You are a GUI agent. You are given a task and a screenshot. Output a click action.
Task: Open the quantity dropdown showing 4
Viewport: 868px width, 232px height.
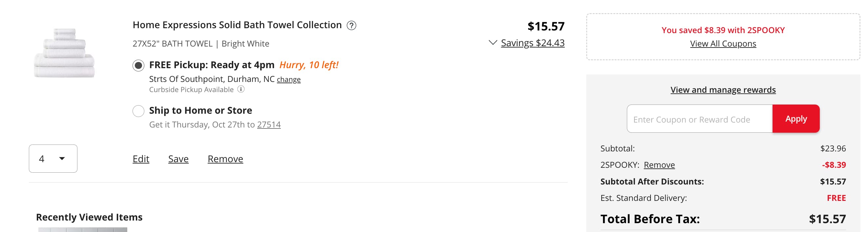[x=53, y=159]
